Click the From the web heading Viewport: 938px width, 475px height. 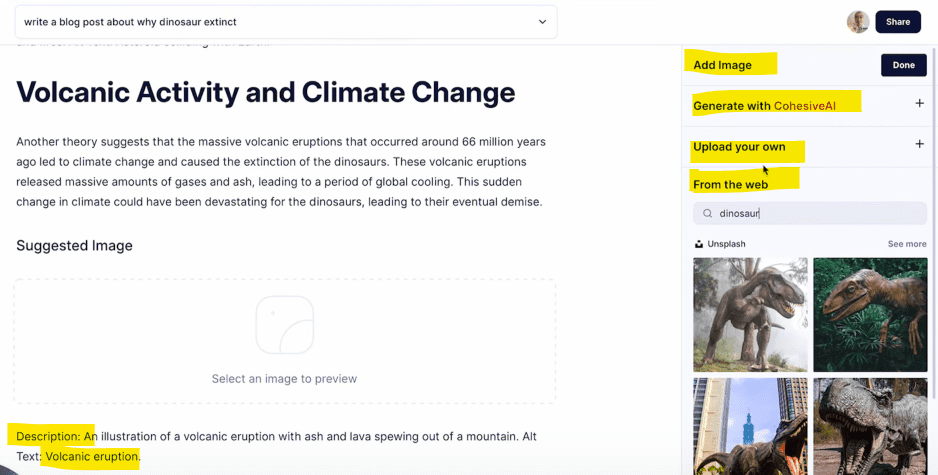pos(730,185)
